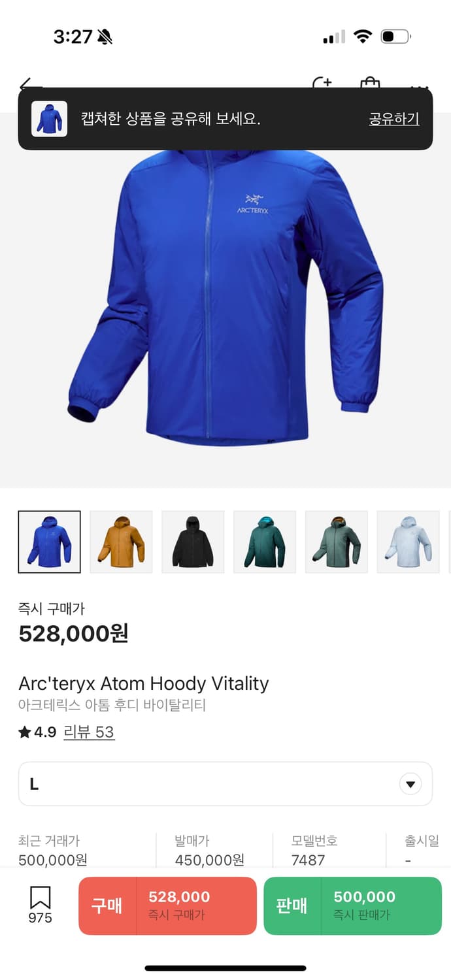Tap the 공유하기 share link
This screenshot has width=451, height=980.
[x=394, y=119]
